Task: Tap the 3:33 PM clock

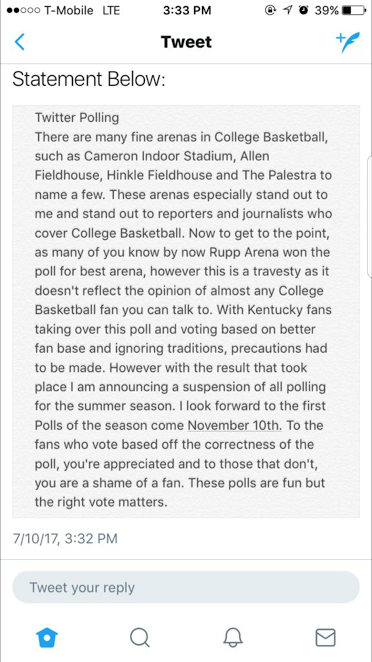Action: (x=187, y=11)
